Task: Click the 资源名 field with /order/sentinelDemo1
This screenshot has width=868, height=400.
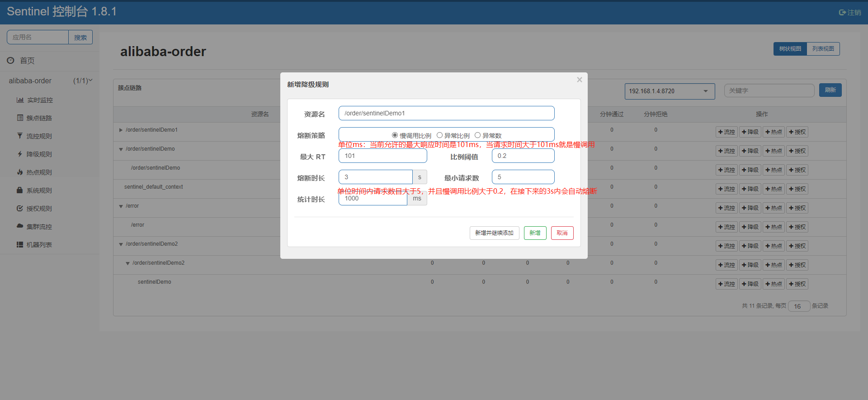Action: pos(446,113)
